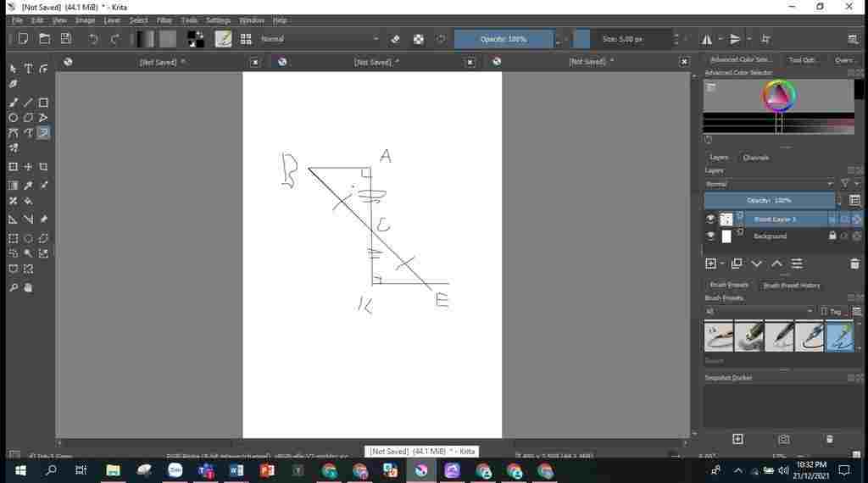Redo the last undone action
This screenshot has height=483, width=868.
coord(114,39)
